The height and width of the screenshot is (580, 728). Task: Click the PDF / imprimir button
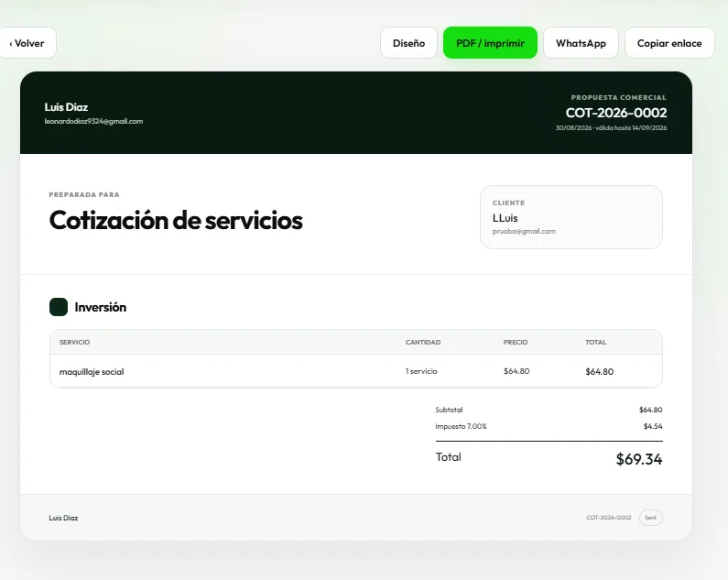click(490, 43)
